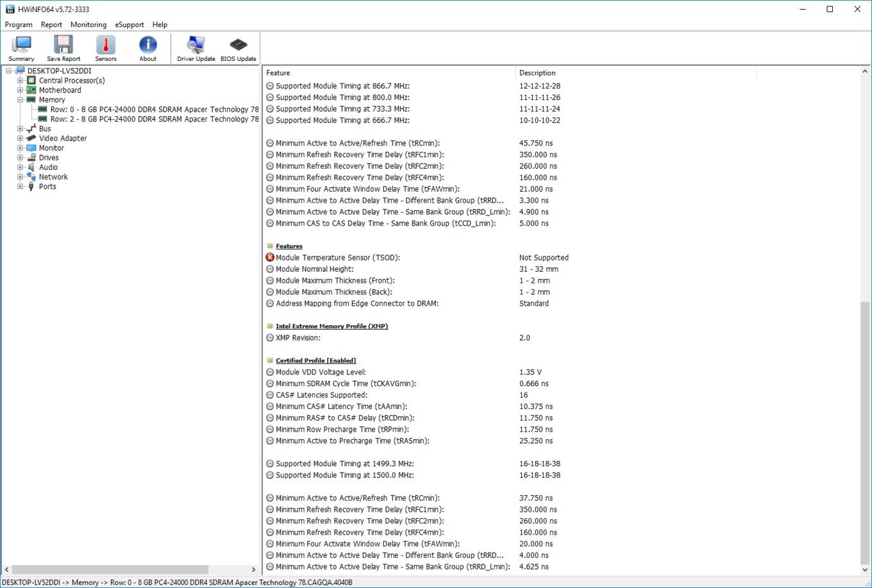Select the Ports tree item label
The width and height of the screenshot is (872, 588).
coord(47,186)
